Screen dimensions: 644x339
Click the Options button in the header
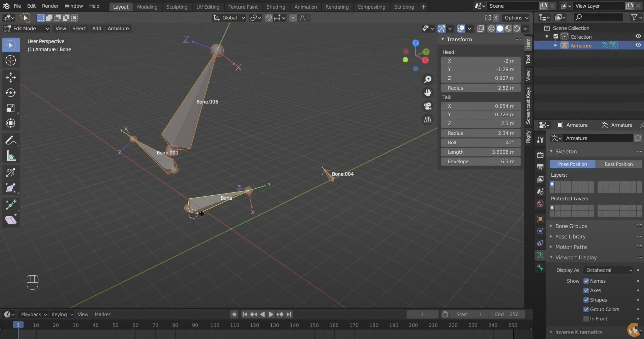pos(516,18)
